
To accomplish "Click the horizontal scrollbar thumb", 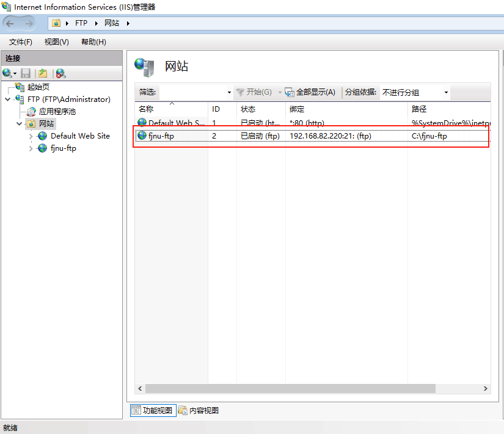I will (x=290, y=388).
